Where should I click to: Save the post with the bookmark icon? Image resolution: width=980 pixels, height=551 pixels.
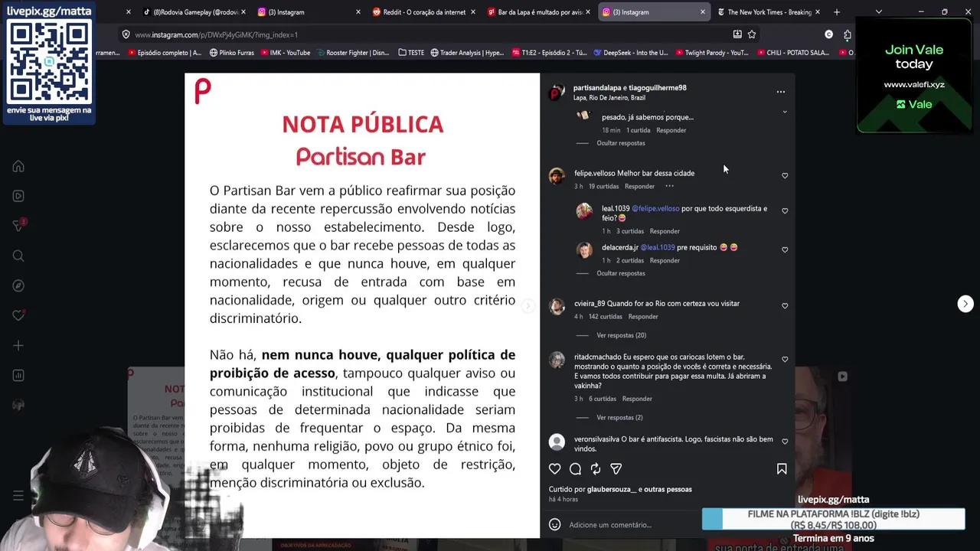tap(782, 468)
